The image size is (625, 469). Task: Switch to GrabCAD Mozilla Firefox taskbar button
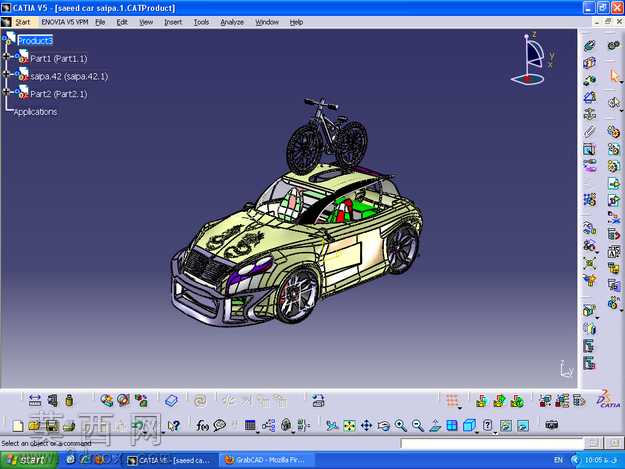click(x=267, y=461)
